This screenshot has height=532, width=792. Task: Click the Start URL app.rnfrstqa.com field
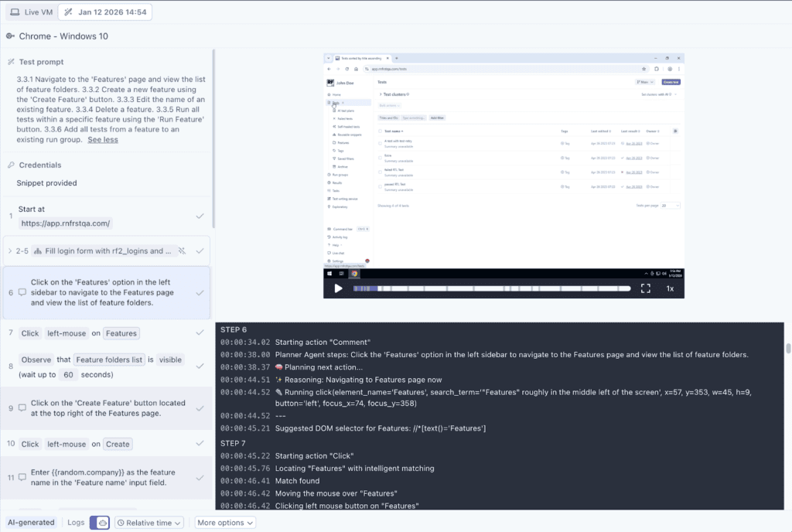click(66, 223)
